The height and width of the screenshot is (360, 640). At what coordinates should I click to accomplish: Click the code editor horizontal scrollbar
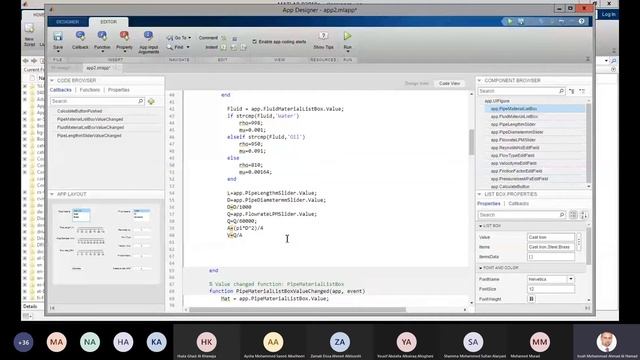click(298, 309)
